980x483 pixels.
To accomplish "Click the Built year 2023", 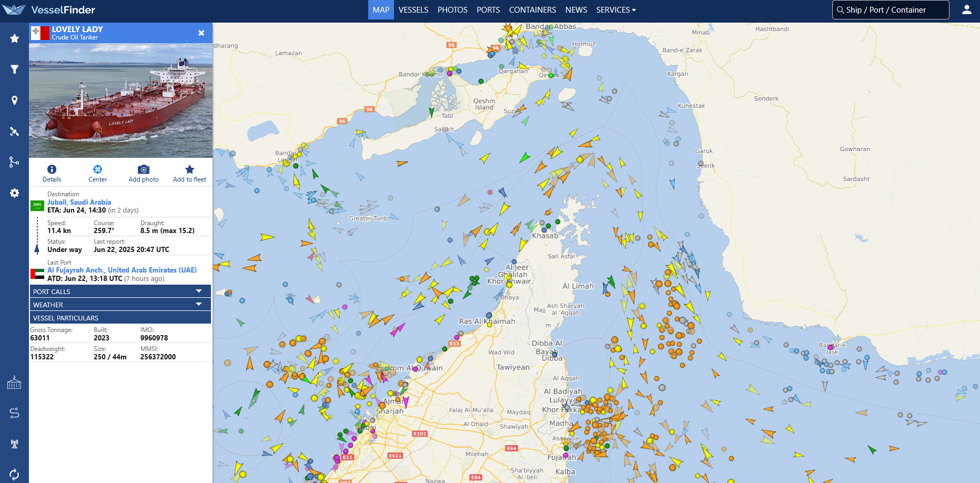I will click(102, 338).
